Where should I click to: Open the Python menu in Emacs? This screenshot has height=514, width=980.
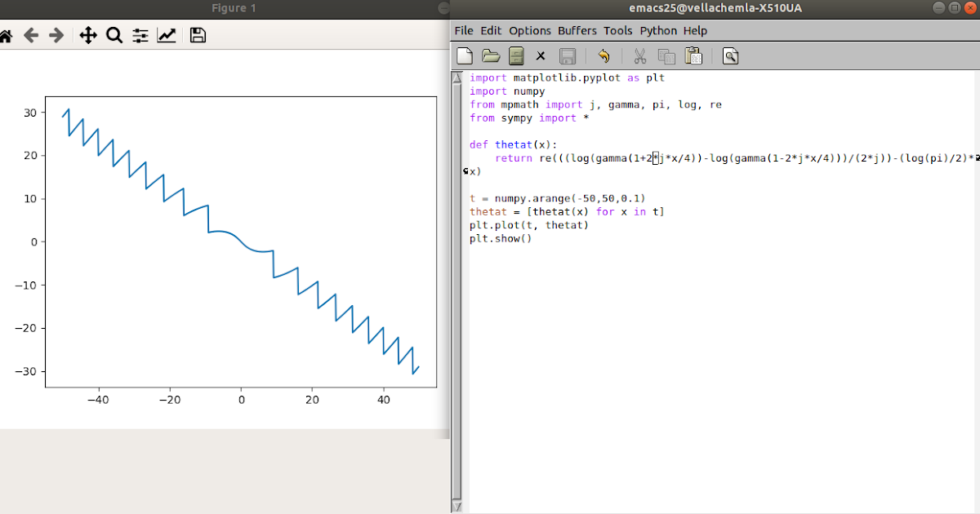click(x=658, y=30)
